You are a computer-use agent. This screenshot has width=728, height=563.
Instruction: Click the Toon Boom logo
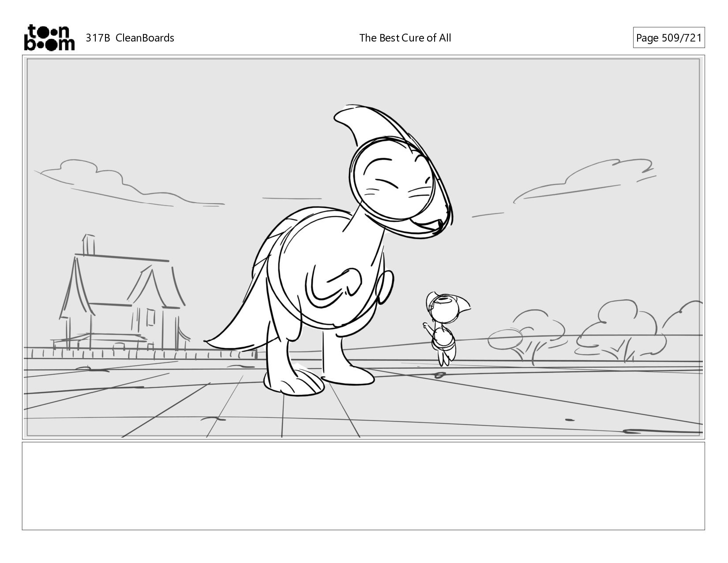49,38
